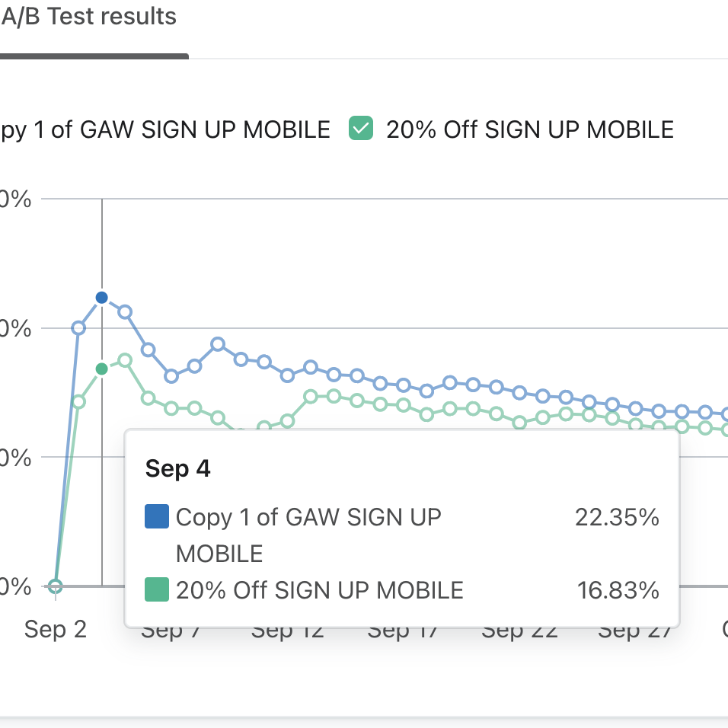728x728 pixels.
Task: Select the highlighted green Sep 4 data point
Action: pos(102,369)
